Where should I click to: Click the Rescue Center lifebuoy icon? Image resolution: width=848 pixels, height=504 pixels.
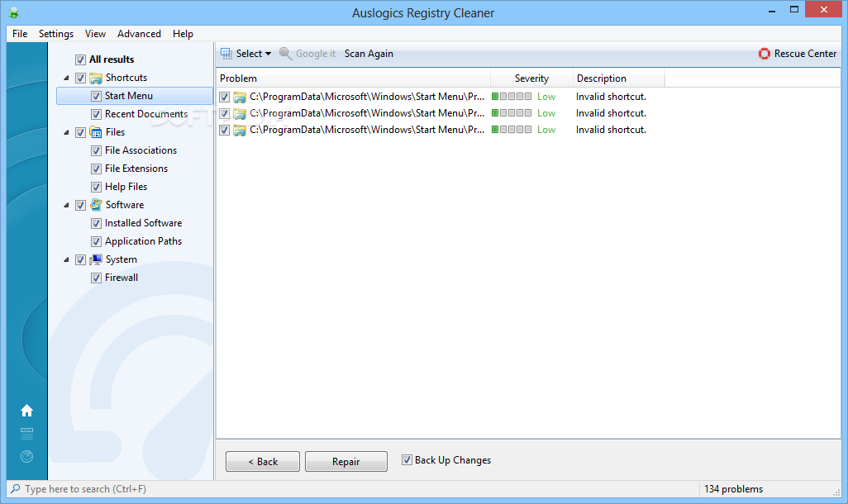(765, 54)
